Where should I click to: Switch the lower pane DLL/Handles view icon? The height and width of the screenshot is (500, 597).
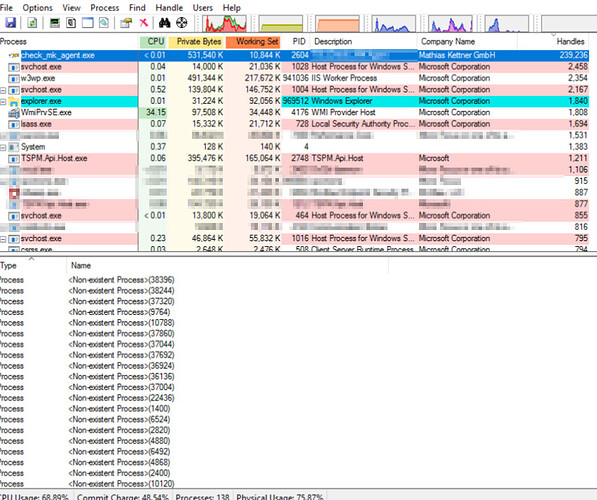point(104,23)
